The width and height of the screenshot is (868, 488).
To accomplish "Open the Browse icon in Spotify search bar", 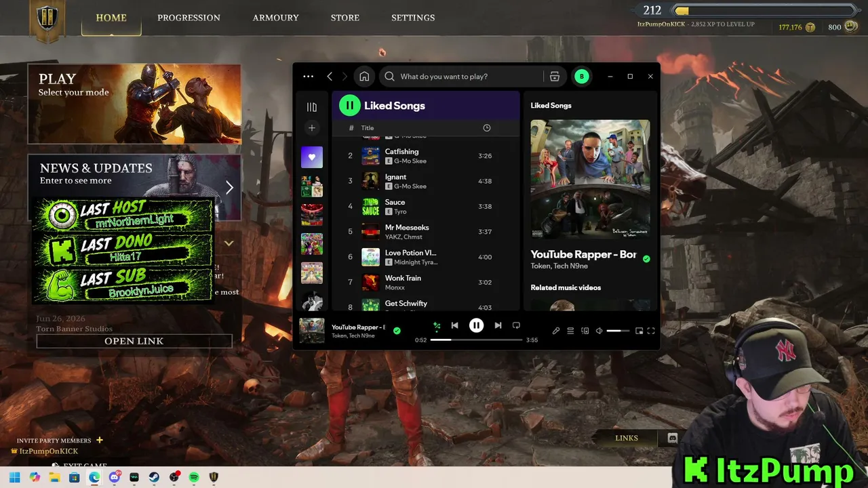I will coord(555,77).
